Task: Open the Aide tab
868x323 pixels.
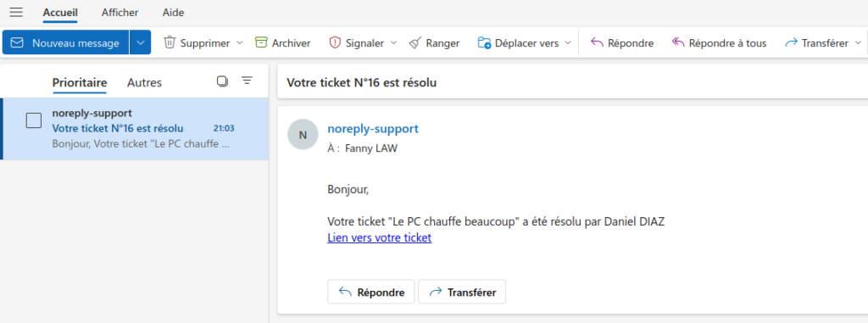Action: point(173,12)
